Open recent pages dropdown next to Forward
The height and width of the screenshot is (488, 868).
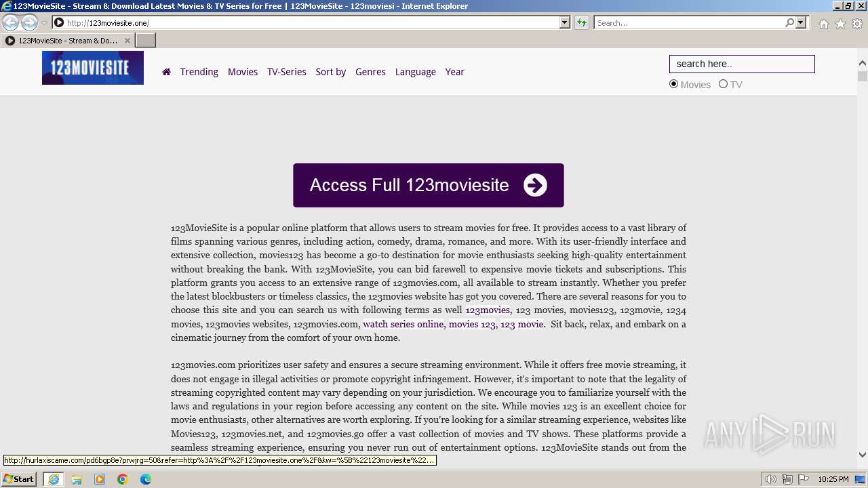(x=44, y=23)
